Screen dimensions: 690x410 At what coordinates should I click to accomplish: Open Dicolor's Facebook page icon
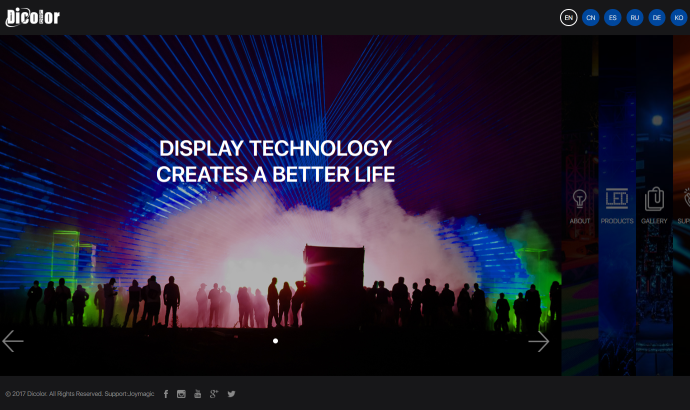click(166, 394)
